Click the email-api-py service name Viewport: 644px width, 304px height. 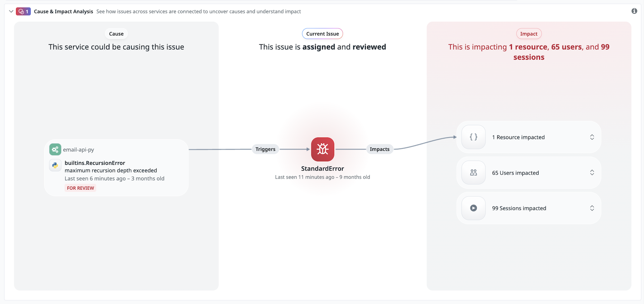(79, 150)
